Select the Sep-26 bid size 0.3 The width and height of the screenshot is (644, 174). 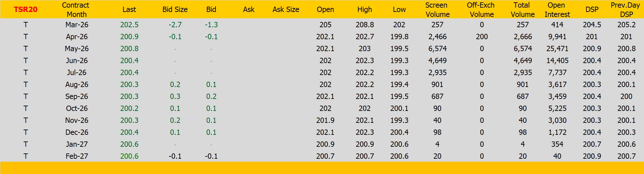tap(175, 96)
